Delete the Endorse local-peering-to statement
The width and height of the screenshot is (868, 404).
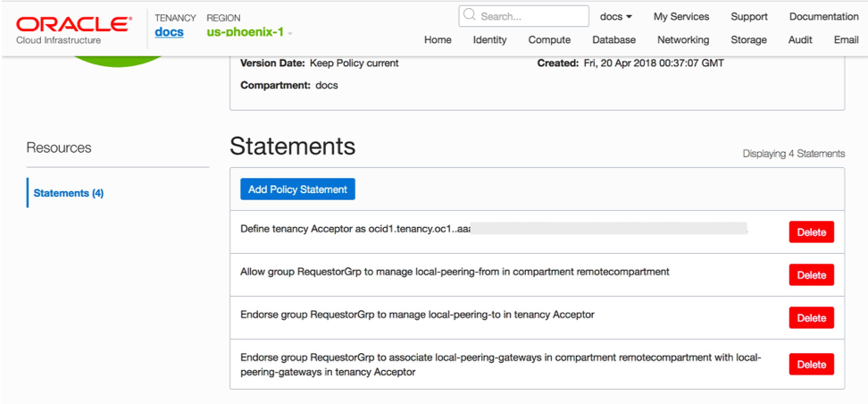(811, 318)
